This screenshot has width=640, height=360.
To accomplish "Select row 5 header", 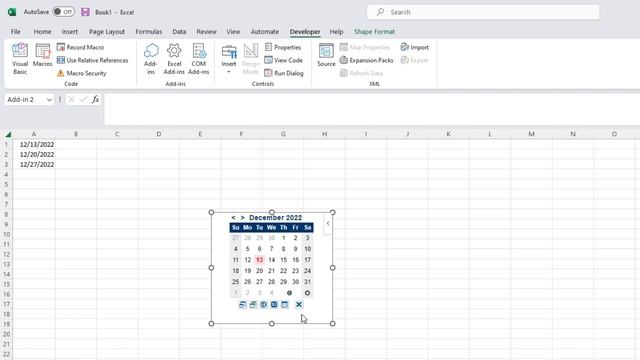I will click(6, 184).
